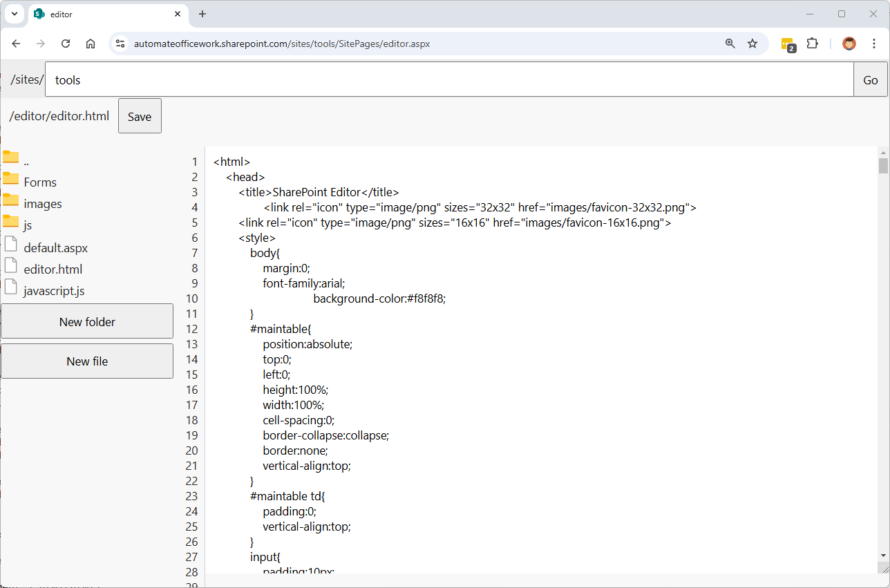
Task: Click the javascript.js file icon
Action: tap(10, 286)
